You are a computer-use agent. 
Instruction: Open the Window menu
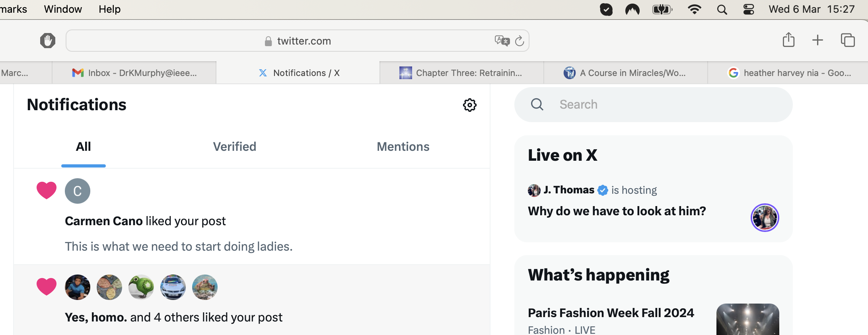63,9
